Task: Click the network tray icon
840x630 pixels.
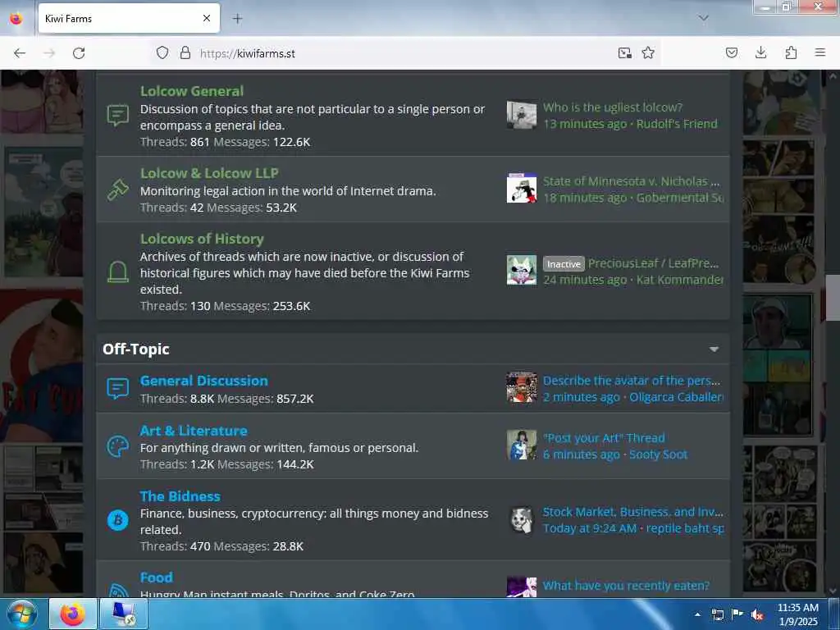Action: click(717, 615)
